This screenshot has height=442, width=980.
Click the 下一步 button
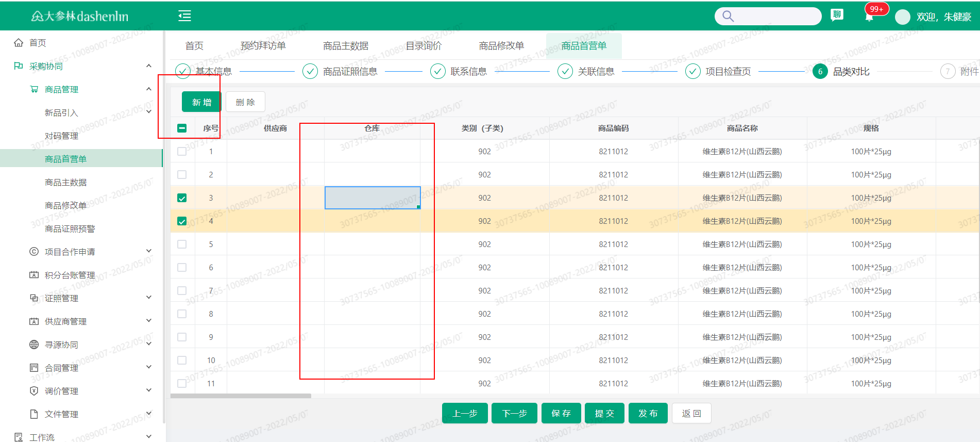tap(514, 413)
